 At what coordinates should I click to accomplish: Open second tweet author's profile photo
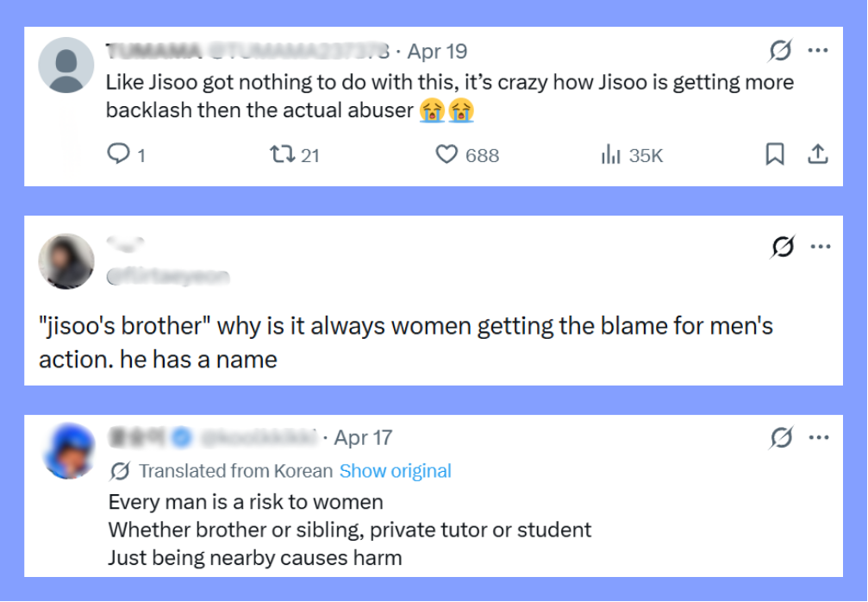pos(66,261)
